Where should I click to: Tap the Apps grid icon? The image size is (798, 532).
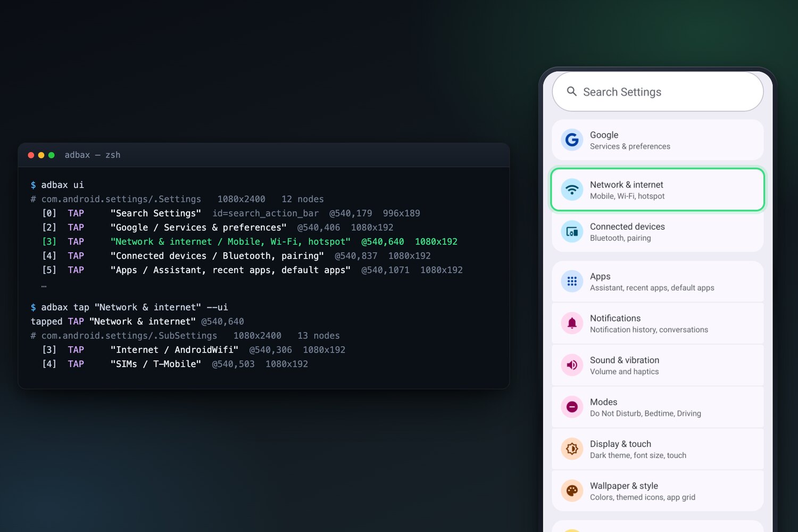[572, 281]
